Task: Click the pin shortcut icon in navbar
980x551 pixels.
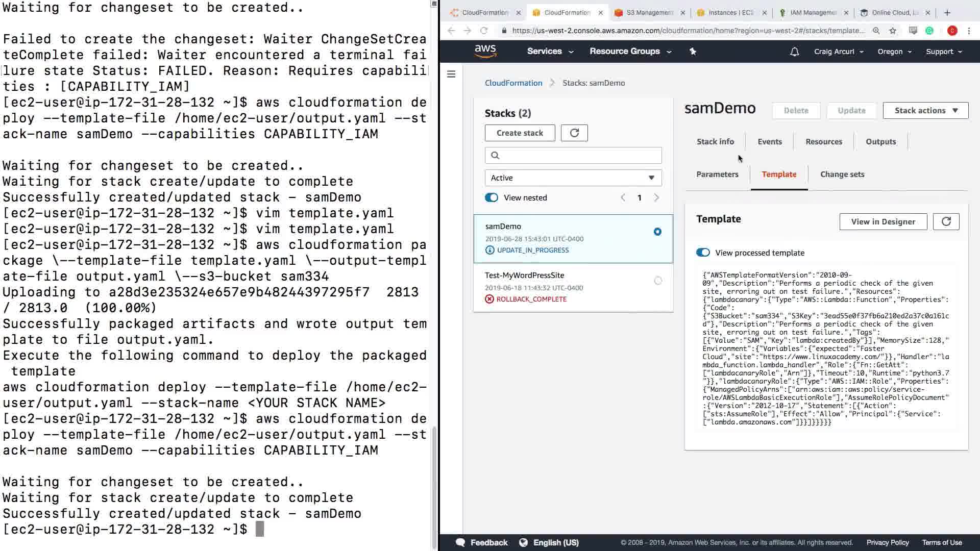Action: pyautogui.click(x=693, y=52)
